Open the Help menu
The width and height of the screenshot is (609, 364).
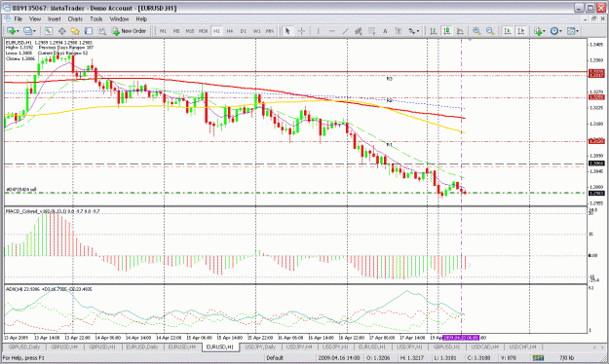click(x=141, y=18)
